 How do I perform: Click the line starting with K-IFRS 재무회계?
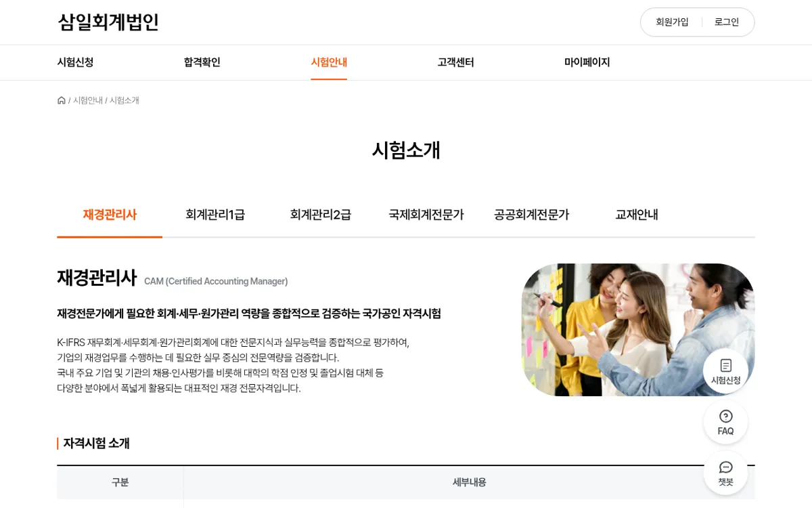pos(233,342)
